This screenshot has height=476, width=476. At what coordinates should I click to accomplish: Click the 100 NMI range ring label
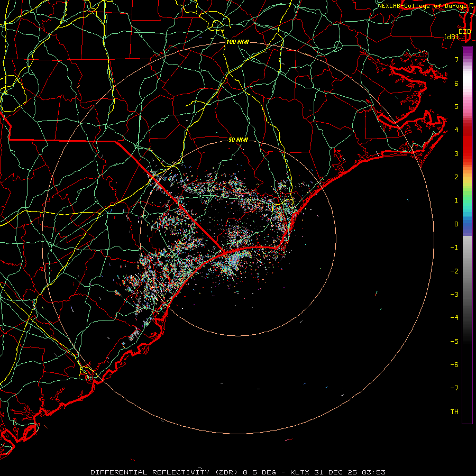click(x=237, y=42)
